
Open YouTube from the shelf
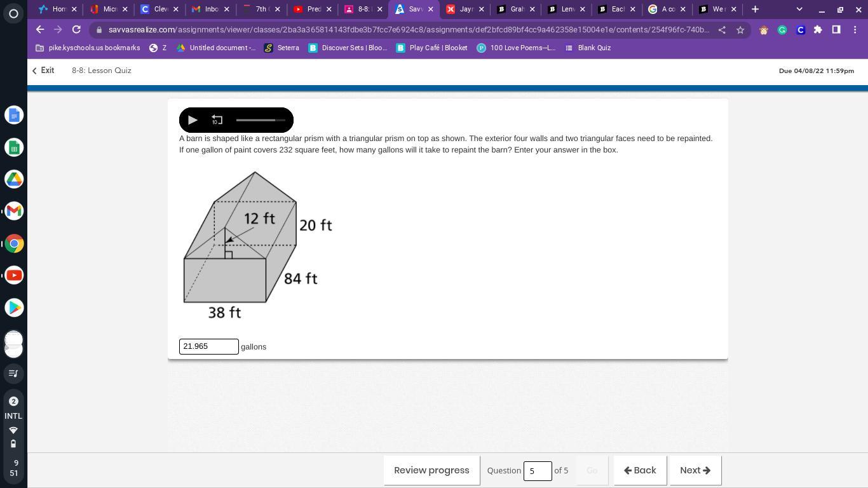[x=14, y=275]
